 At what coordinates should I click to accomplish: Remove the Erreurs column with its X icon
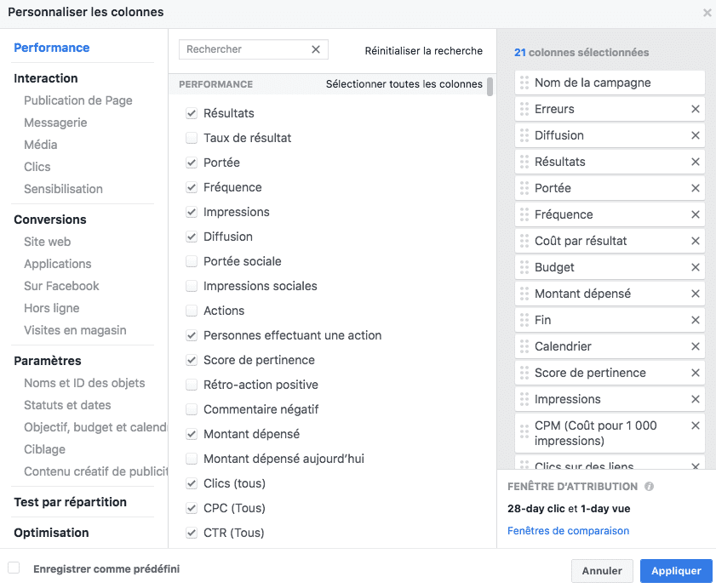point(696,109)
